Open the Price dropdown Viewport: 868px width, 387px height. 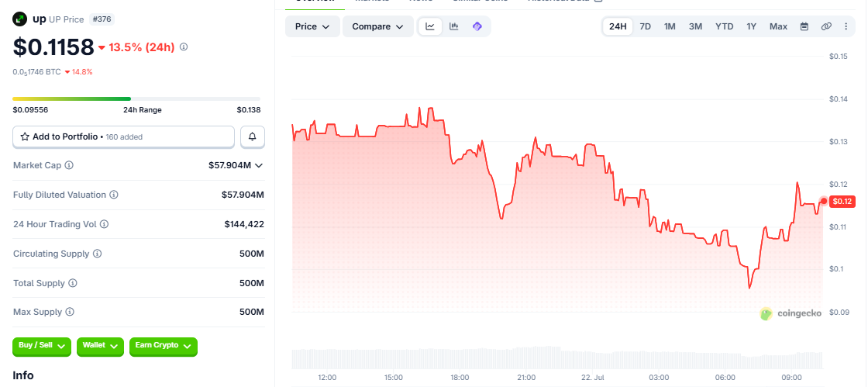coord(313,26)
